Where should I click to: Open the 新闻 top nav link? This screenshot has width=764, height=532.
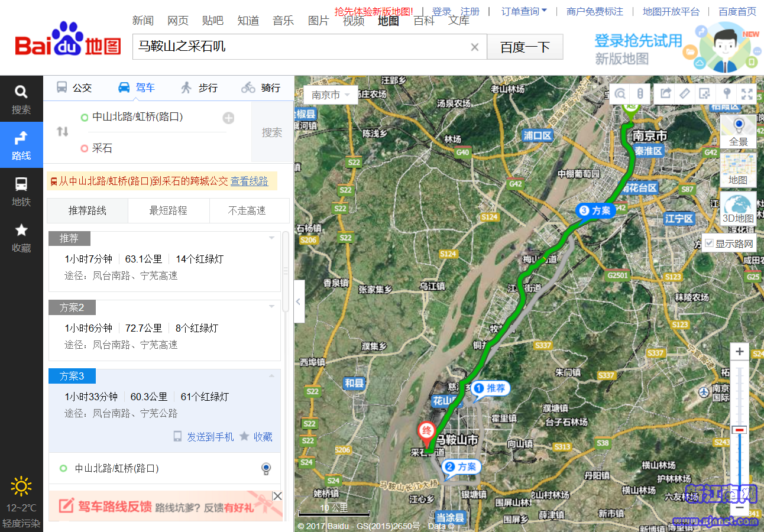(143, 21)
